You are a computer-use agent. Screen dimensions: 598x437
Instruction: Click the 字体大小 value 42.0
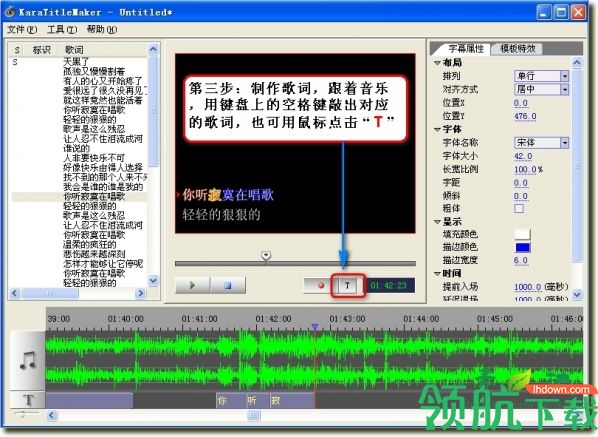(x=523, y=156)
